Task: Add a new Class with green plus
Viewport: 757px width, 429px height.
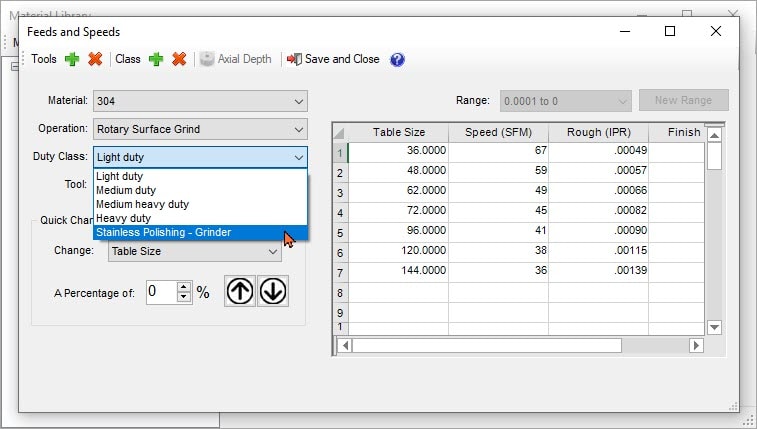Action: tap(156, 59)
